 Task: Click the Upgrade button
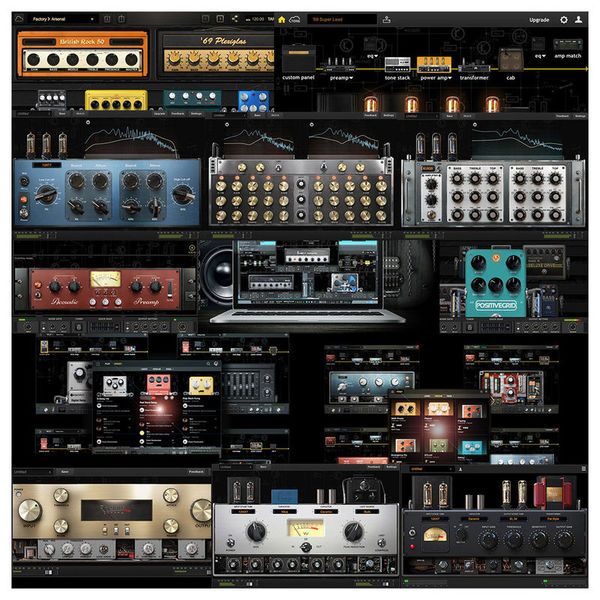point(539,20)
